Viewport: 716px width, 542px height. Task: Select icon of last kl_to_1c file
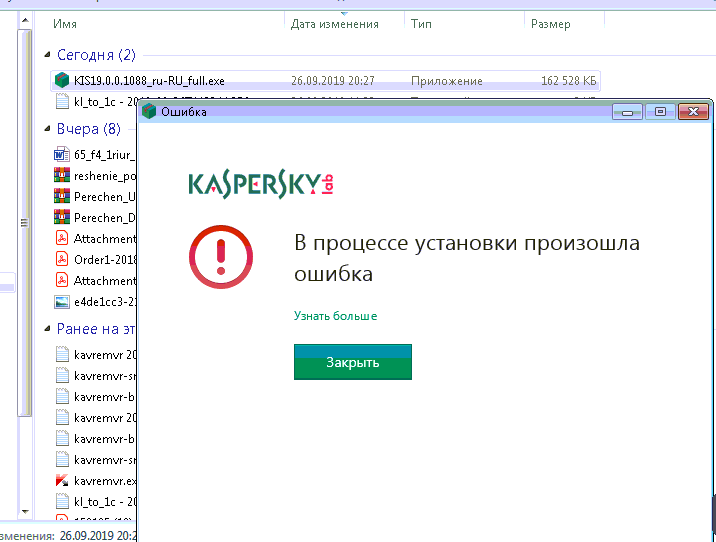click(x=62, y=501)
